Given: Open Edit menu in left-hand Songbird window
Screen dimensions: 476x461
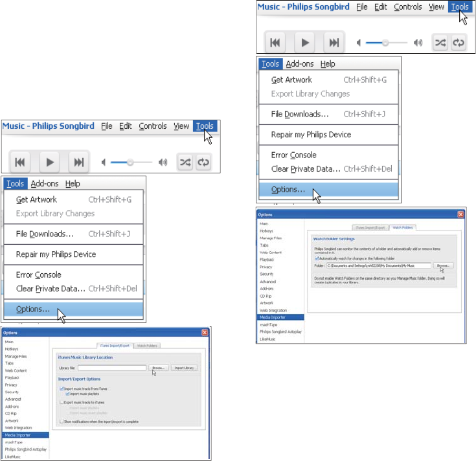Looking at the screenshot, I should (x=126, y=126).
